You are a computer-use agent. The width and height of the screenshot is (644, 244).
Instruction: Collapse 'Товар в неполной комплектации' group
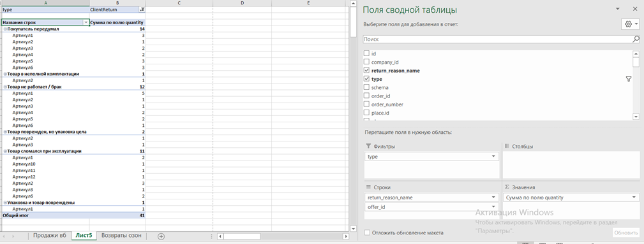click(5, 74)
